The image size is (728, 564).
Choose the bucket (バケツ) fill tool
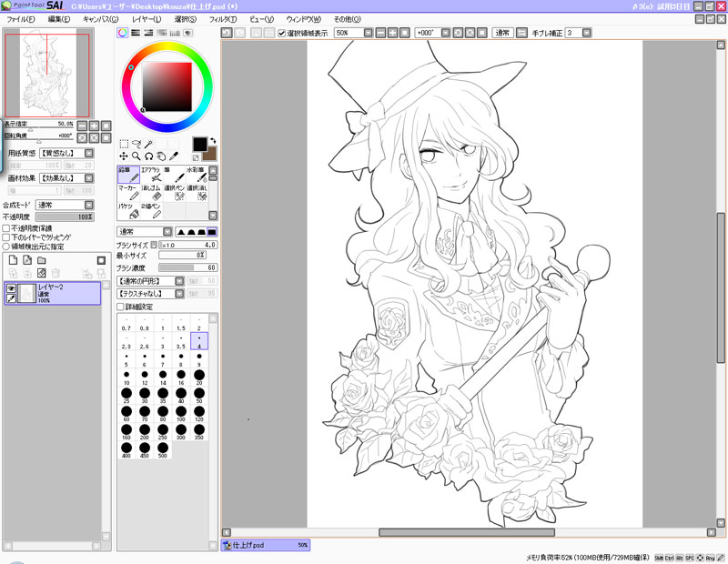pos(128,211)
